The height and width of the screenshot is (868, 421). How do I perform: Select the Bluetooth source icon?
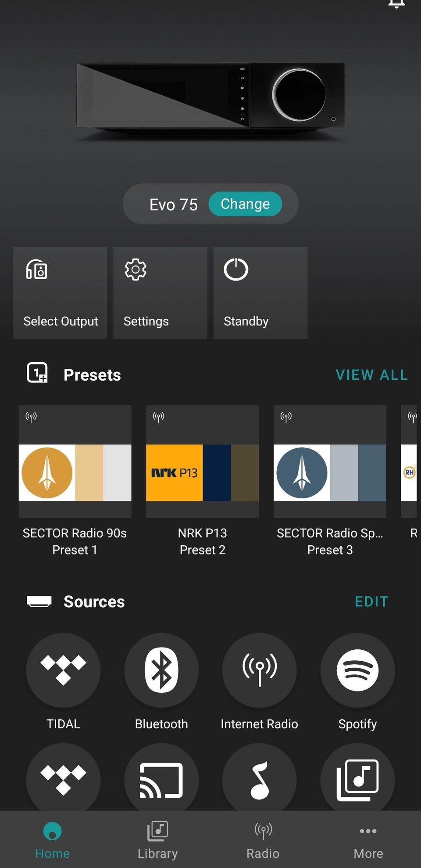pos(161,670)
